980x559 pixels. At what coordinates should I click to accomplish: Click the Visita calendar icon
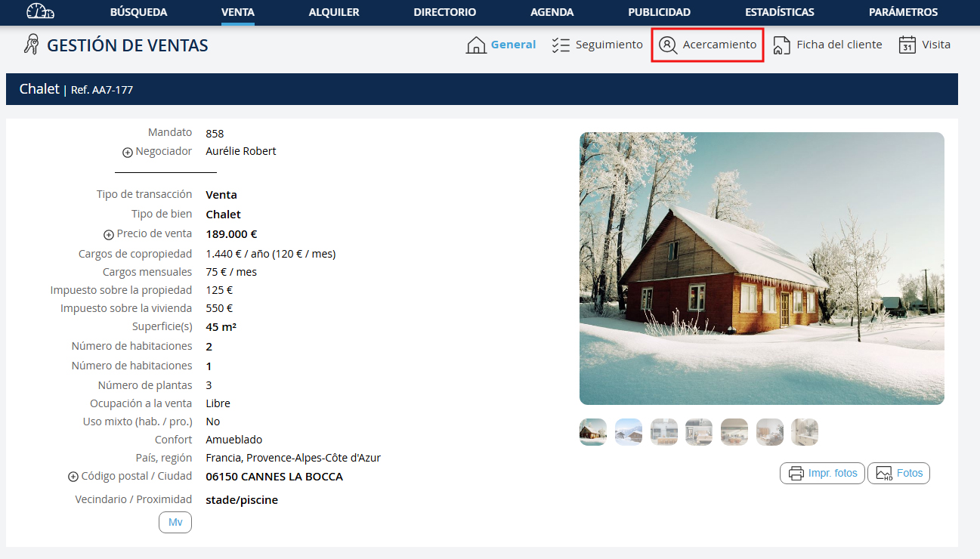[x=907, y=45]
